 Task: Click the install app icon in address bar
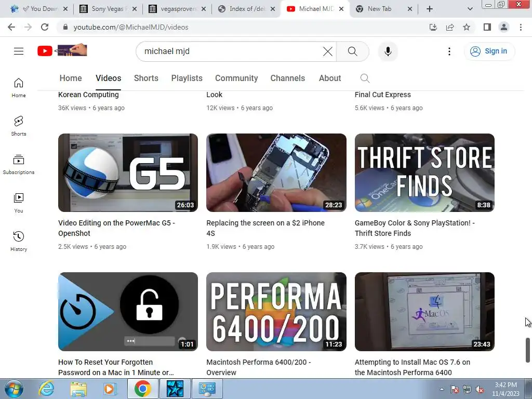pyautogui.click(x=433, y=27)
